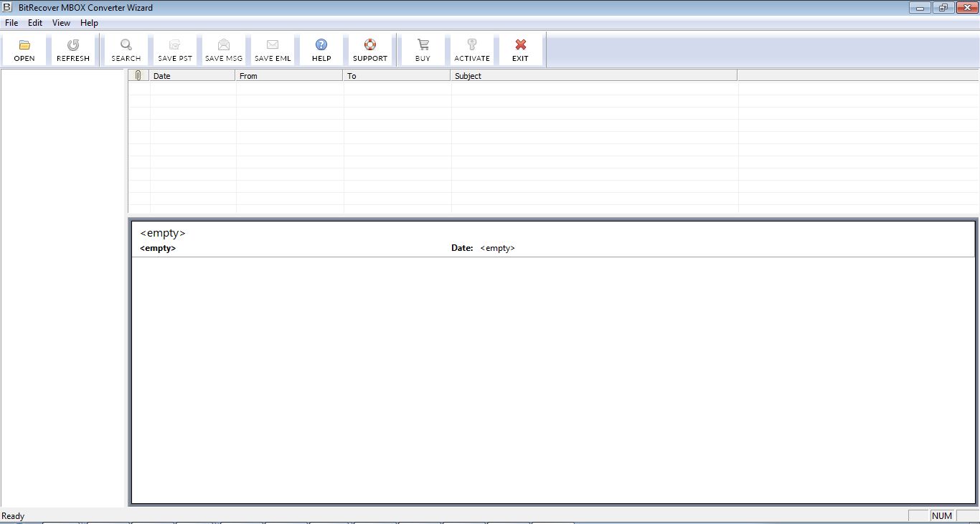Viewport: 980px width, 524px height.
Task: Click the BitRecover app icon in the title bar
Action: pyautogui.click(x=7, y=8)
